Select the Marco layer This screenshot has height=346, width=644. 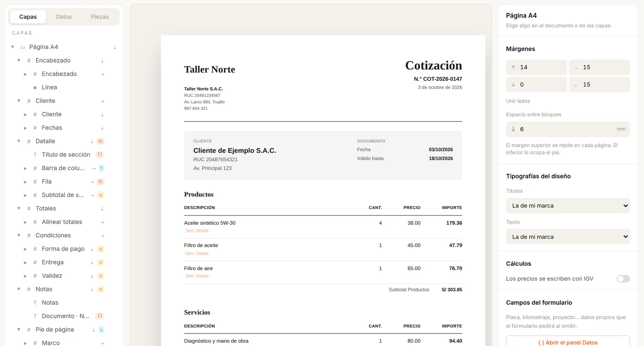(x=51, y=343)
